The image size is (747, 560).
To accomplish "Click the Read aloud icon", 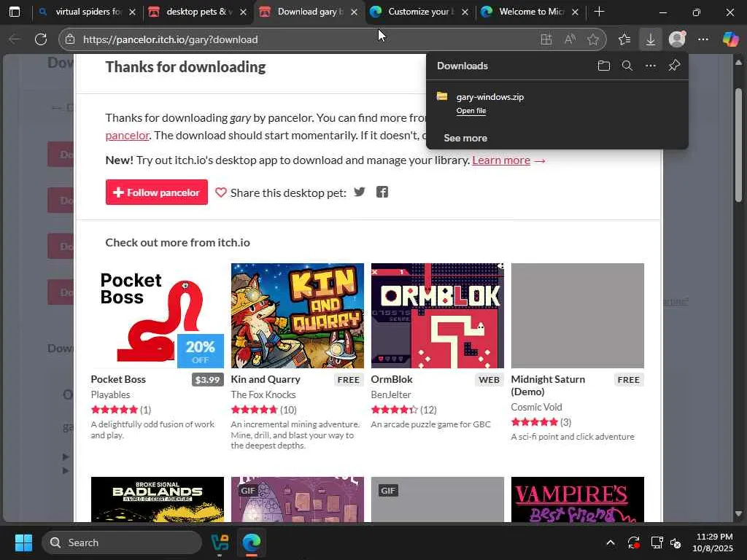I will click(x=570, y=39).
